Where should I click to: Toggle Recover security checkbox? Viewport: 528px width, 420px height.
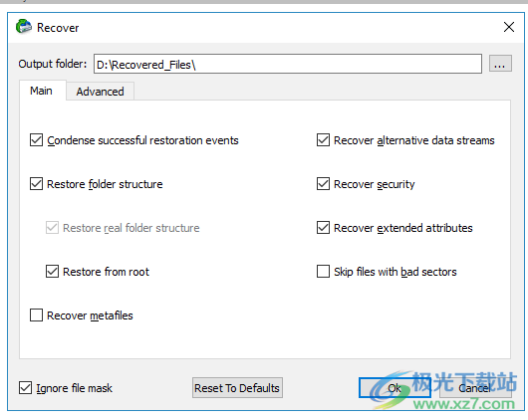click(x=323, y=184)
